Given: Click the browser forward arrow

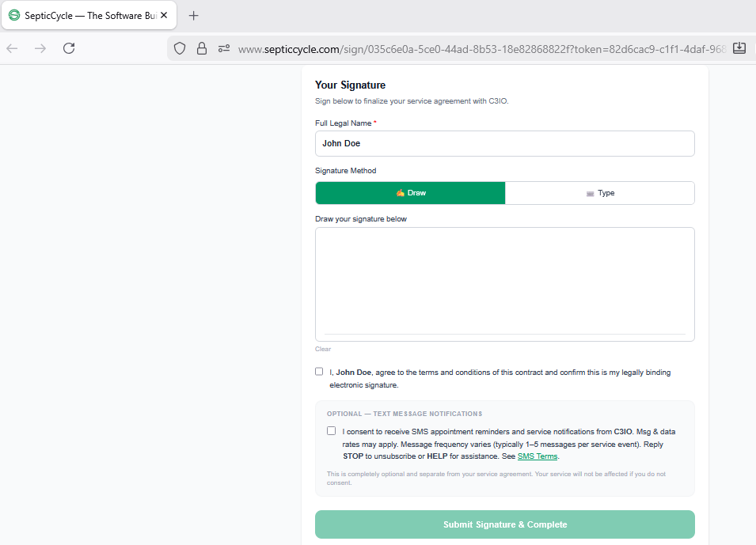Looking at the screenshot, I should click(x=40, y=48).
